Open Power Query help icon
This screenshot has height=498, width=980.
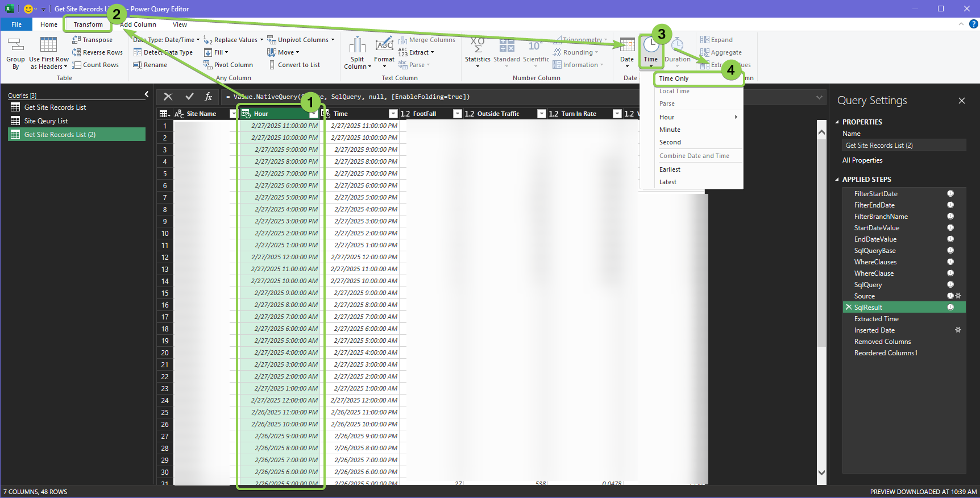[x=973, y=24]
